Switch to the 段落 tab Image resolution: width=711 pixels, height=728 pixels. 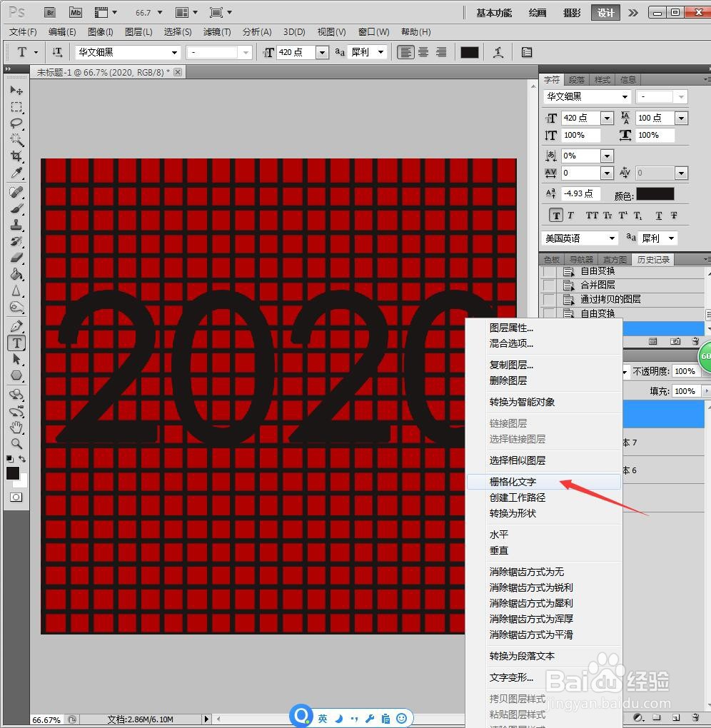pyautogui.click(x=576, y=80)
